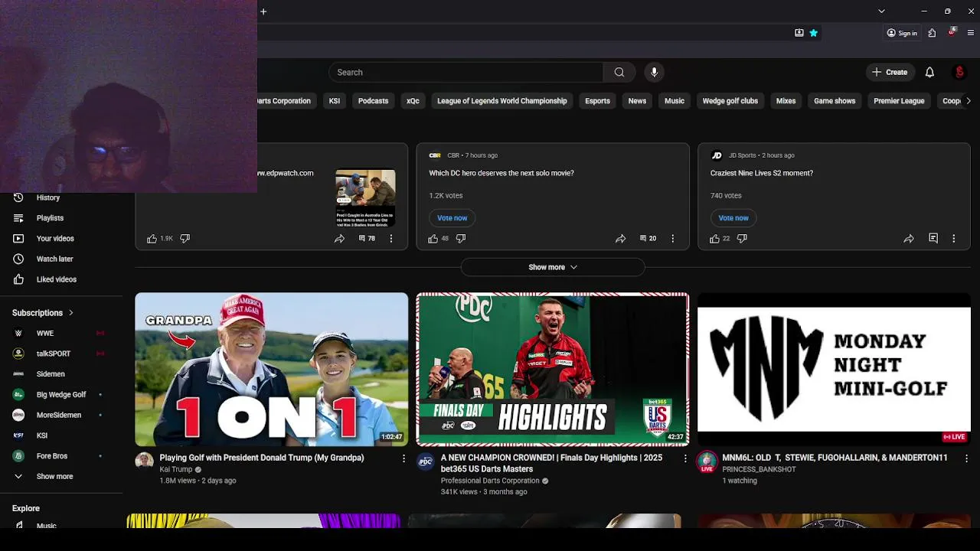Image resolution: width=980 pixels, height=551 pixels.
Task: Click in the YouTube search field
Action: pos(466,72)
